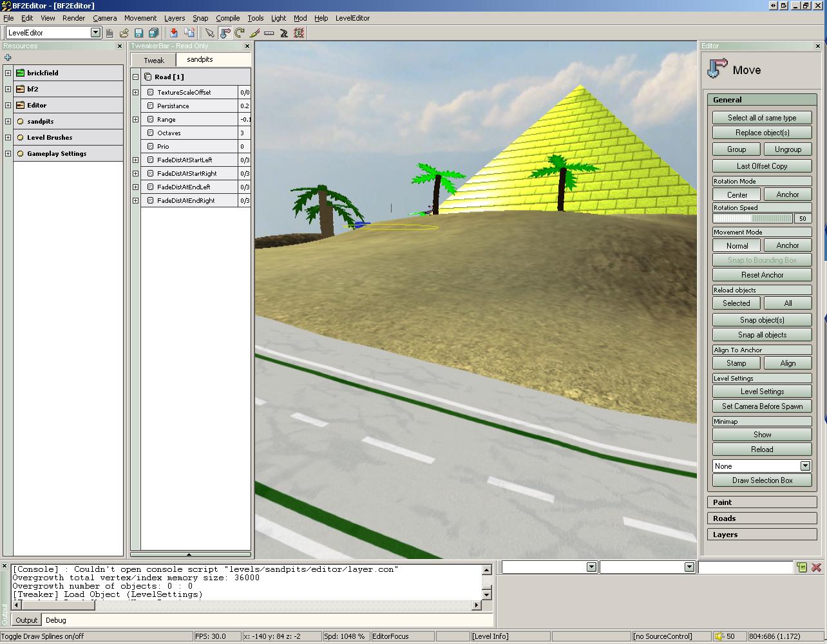Click the red X icon beside console input
The width and height of the screenshot is (827, 644).
tap(816, 567)
